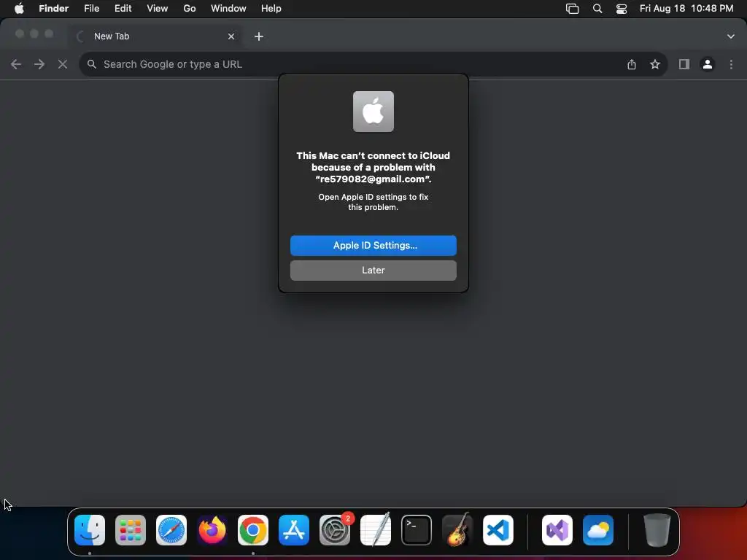Click the Apple logo in the dialog
This screenshot has width=747, height=560.
pos(373,112)
